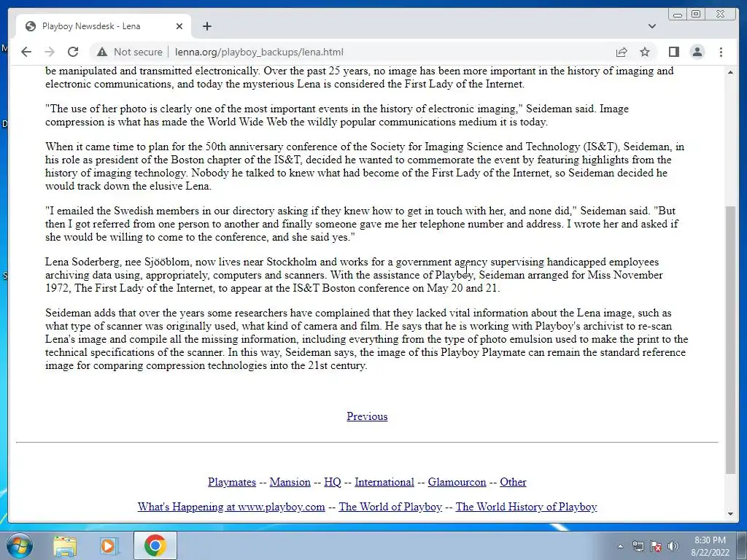Bookmark this page with the star icon

click(645, 52)
